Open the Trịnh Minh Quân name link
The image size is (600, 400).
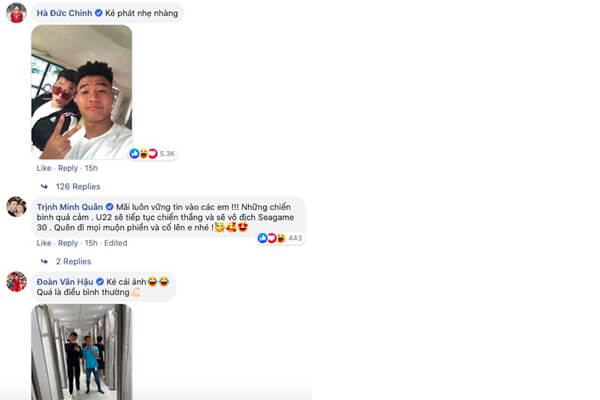[x=70, y=207]
